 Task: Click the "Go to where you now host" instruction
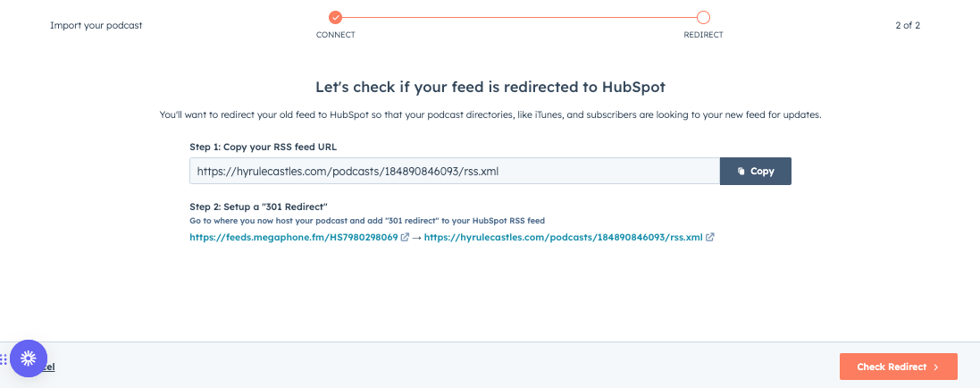[x=367, y=221]
